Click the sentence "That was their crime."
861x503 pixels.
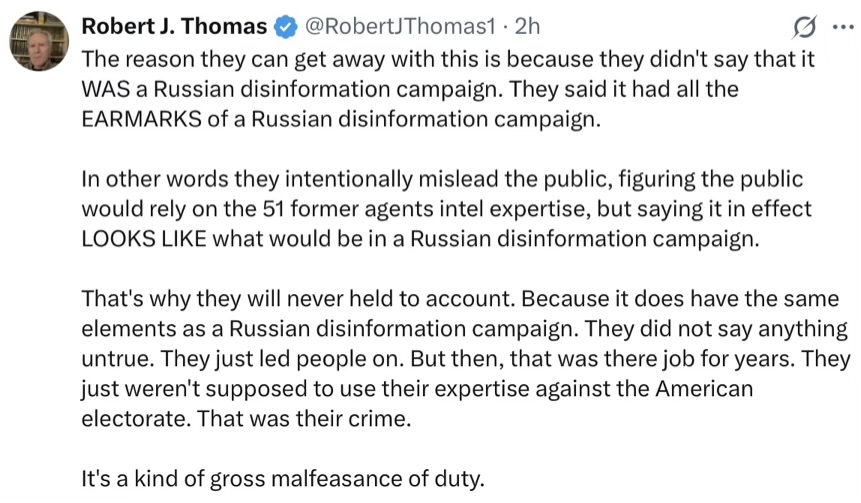click(x=304, y=418)
